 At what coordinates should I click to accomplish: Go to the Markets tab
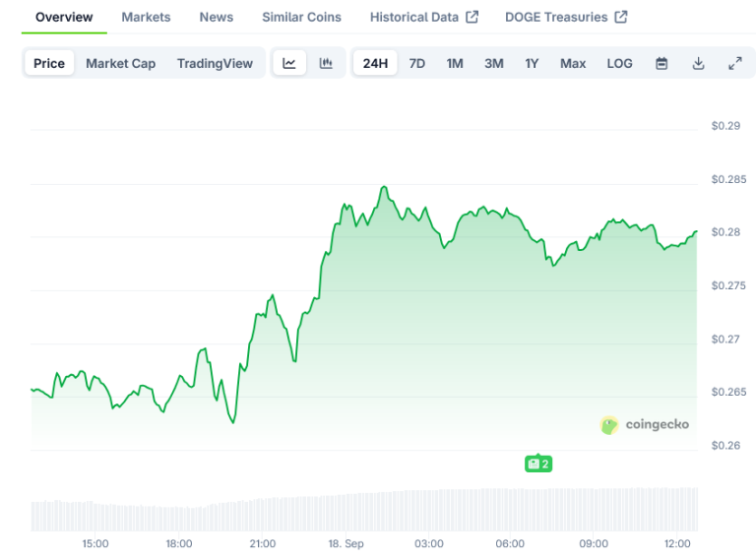click(x=146, y=17)
